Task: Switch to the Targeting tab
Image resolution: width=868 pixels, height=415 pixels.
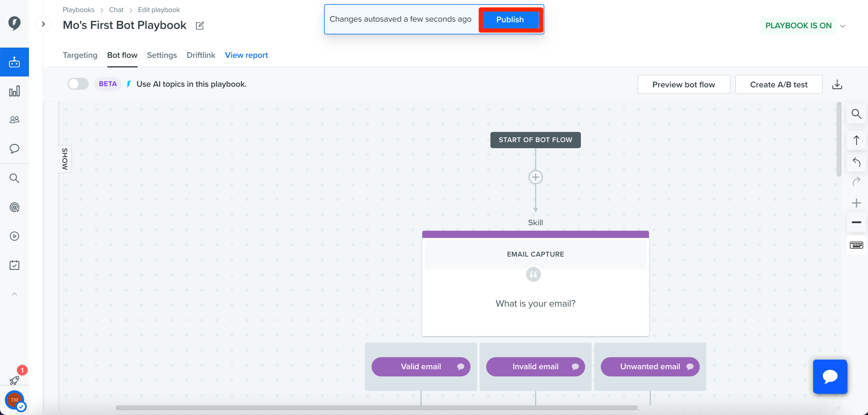Action: pyautogui.click(x=80, y=55)
